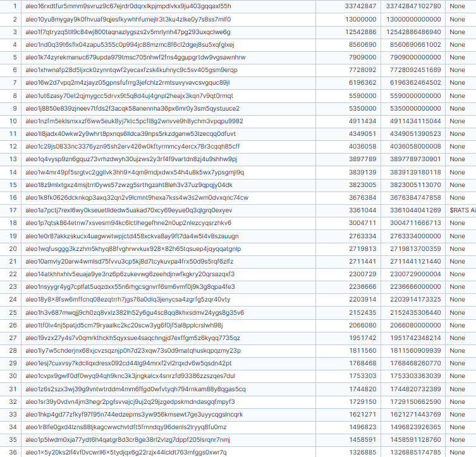This screenshot has height=457, width=476.
Task: Click the value 12542886
Action: click(x=361, y=32)
